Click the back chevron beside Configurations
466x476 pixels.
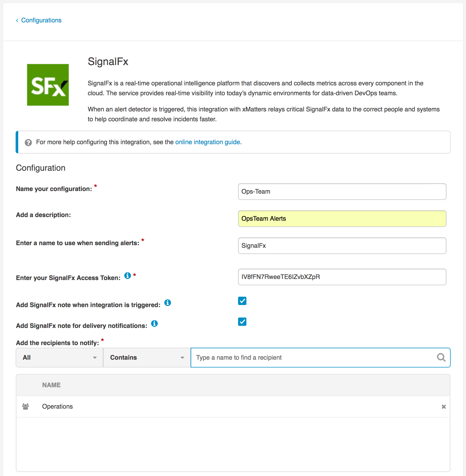17,21
